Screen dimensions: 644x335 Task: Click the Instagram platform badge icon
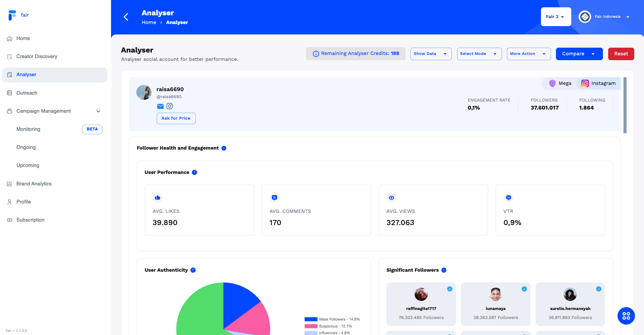(x=585, y=83)
